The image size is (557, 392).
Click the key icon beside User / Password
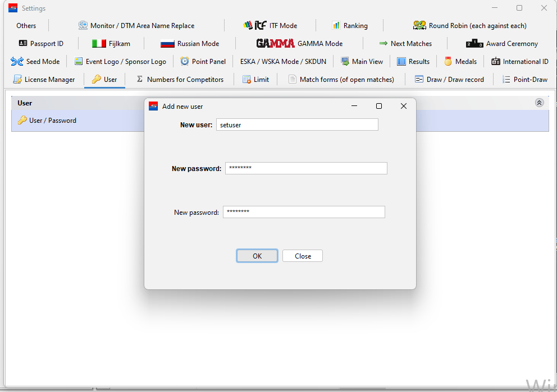[x=22, y=121]
